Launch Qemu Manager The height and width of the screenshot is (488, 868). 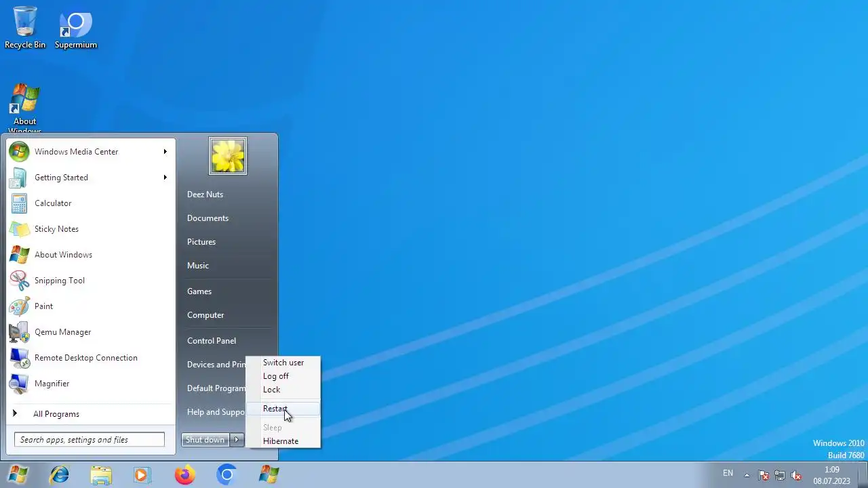tap(91, 332)
